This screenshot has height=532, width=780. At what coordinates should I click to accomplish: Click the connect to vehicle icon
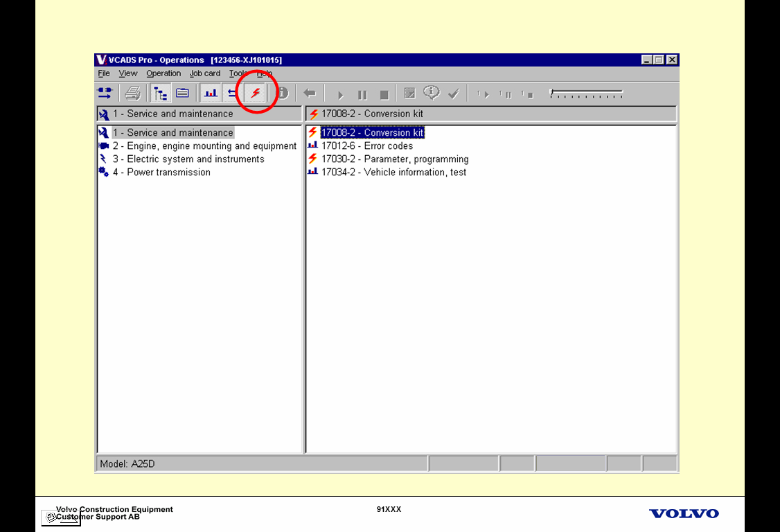pyautogui.click(x=105, y=93)
